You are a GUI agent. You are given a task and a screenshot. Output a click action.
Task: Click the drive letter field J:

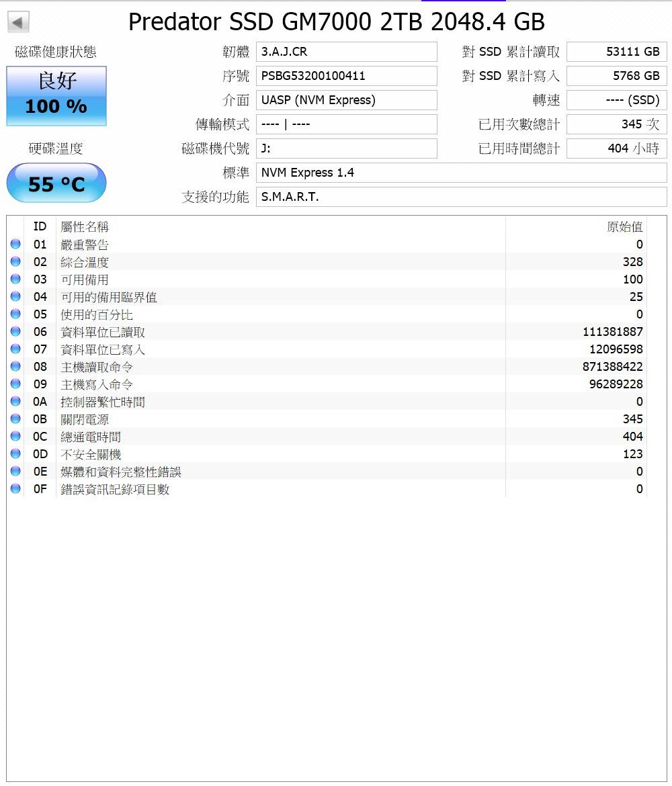[x=347, y=148]
